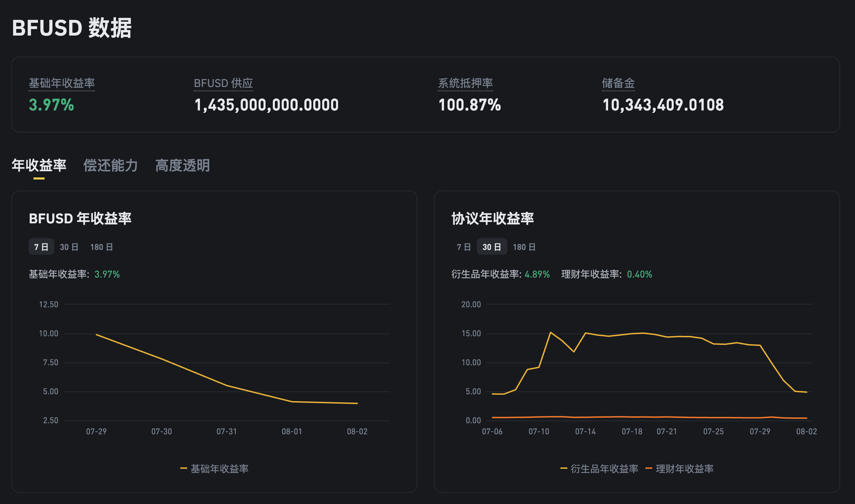Viewport: 855px width, 504px height.
Task: Select 7 日 range on 协议年收益率 chart
Action: click(x=463, y=246)
